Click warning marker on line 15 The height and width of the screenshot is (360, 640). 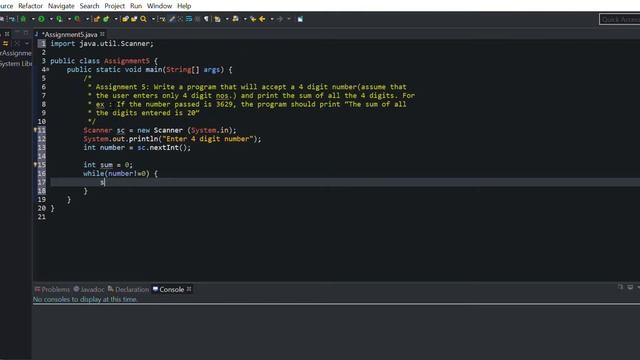(x=36, y=165)
